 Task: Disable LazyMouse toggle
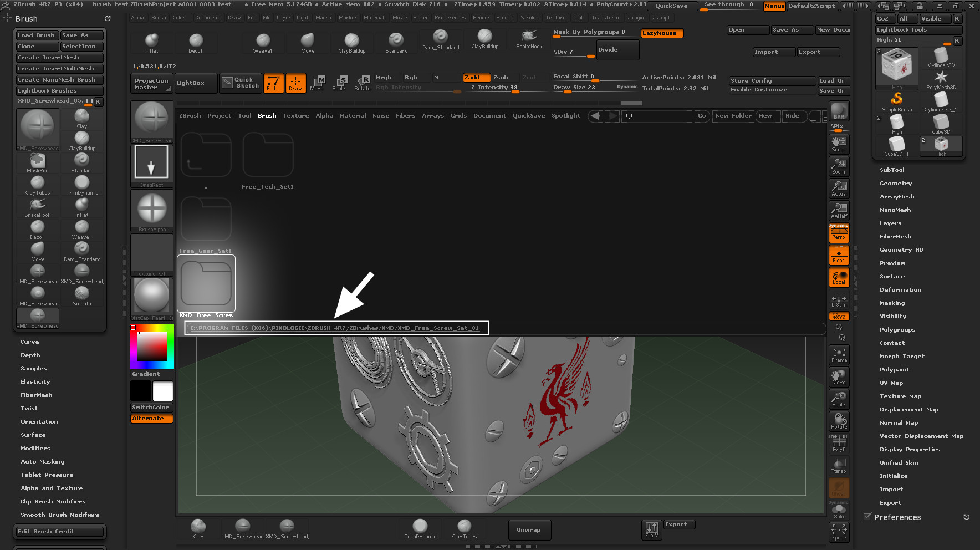click(662, 33)
